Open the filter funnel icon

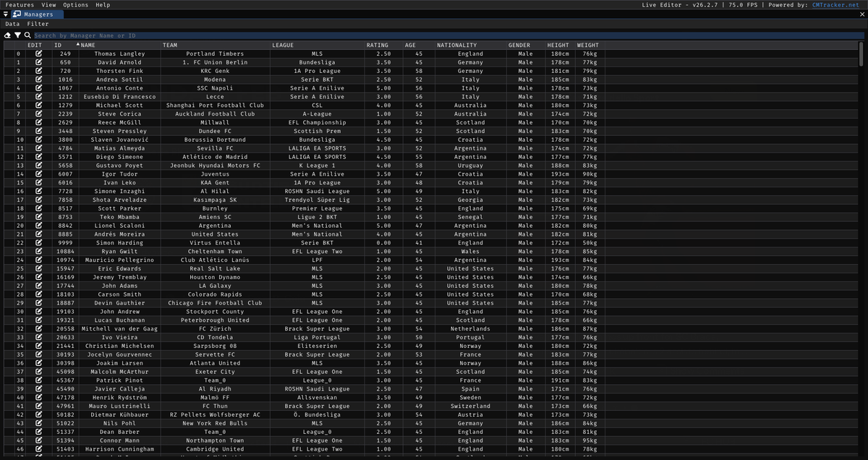click(x=18, y=35)
